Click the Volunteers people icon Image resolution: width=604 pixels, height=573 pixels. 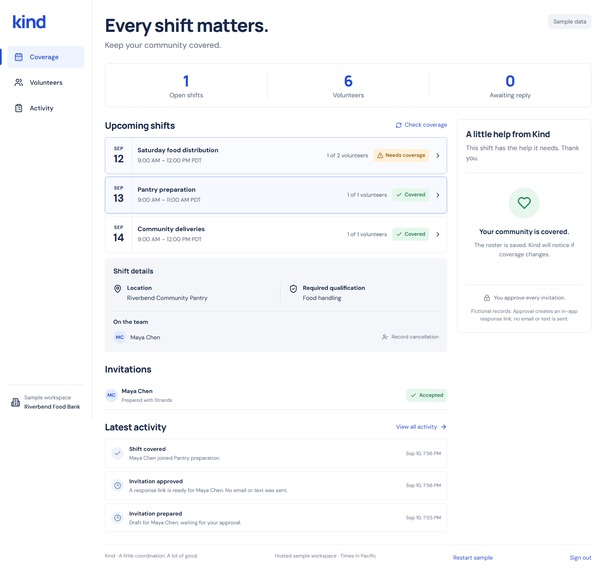tap(18, 82)
